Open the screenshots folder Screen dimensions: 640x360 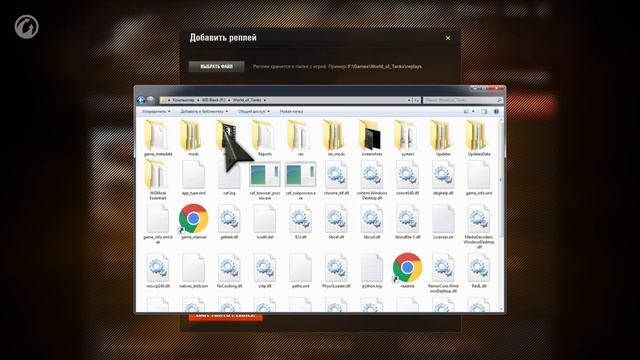[x=372, y=138]
